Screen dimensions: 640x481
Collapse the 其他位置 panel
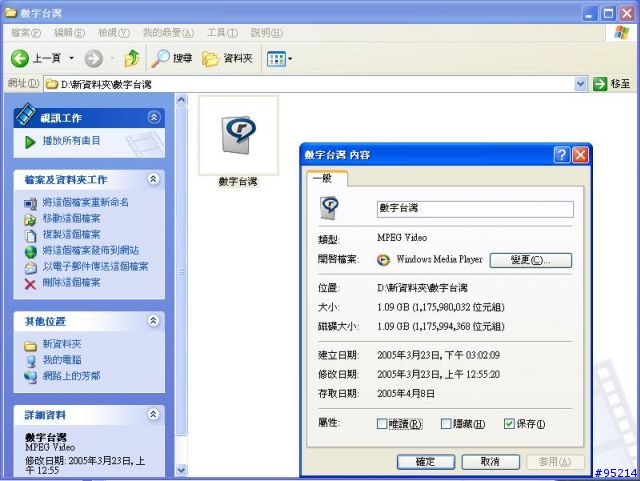coord(153,321)
